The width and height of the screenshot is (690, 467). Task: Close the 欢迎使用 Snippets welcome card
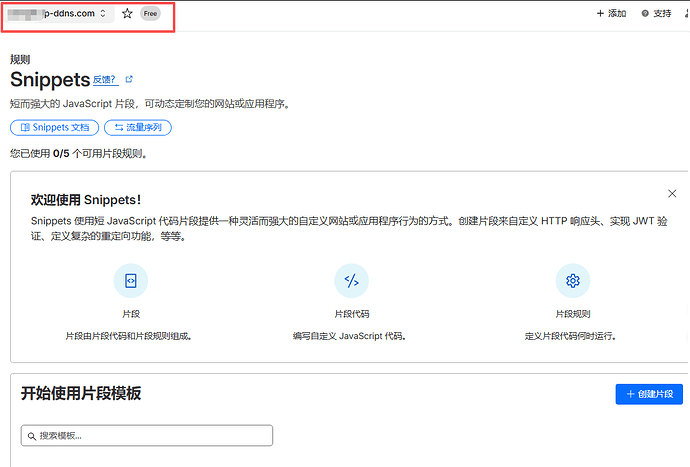point(672,193)
